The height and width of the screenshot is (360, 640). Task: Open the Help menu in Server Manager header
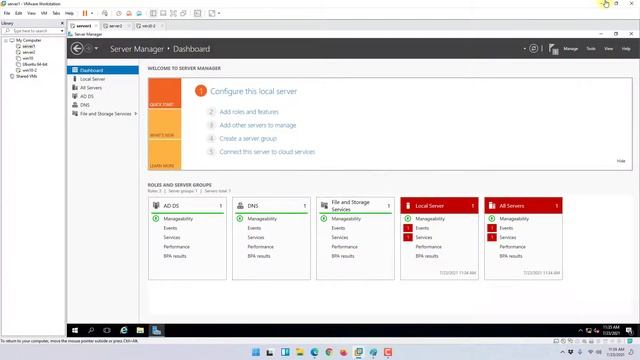click(x=626, y=49)
